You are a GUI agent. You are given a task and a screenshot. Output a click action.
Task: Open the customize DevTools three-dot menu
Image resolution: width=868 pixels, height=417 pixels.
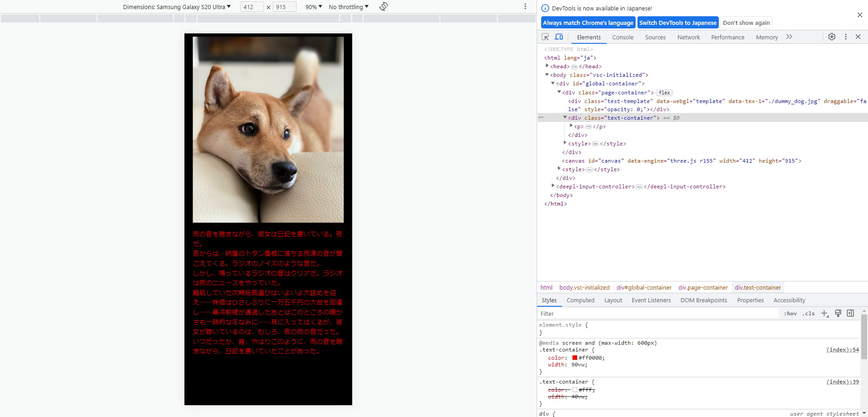[845, 37]
